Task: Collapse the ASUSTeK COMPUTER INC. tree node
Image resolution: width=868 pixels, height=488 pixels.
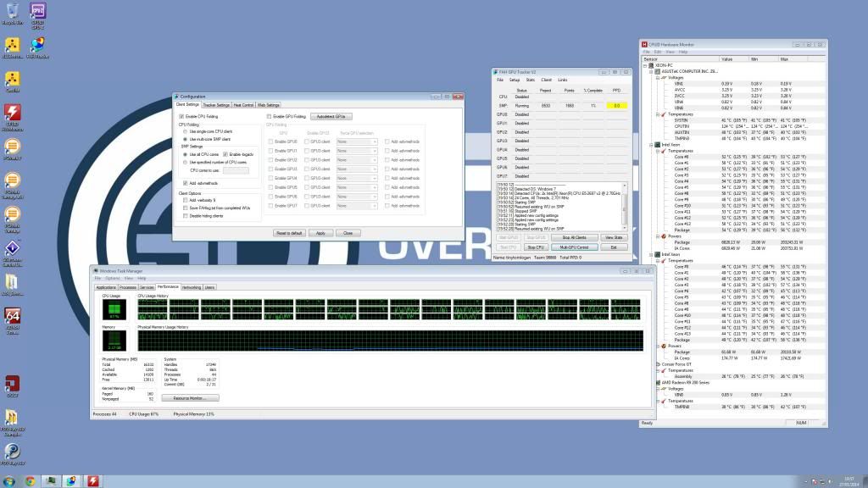Action: click(x=652, y=71)
